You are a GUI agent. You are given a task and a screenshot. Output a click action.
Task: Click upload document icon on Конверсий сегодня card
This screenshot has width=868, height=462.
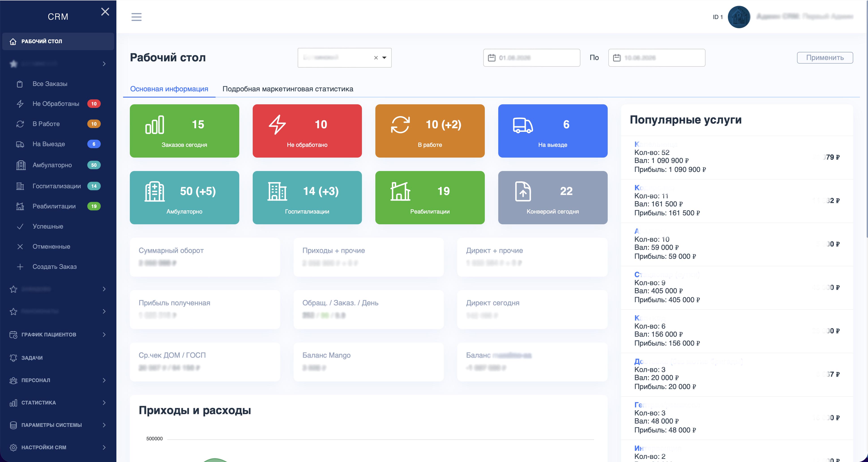coord(523,191)
